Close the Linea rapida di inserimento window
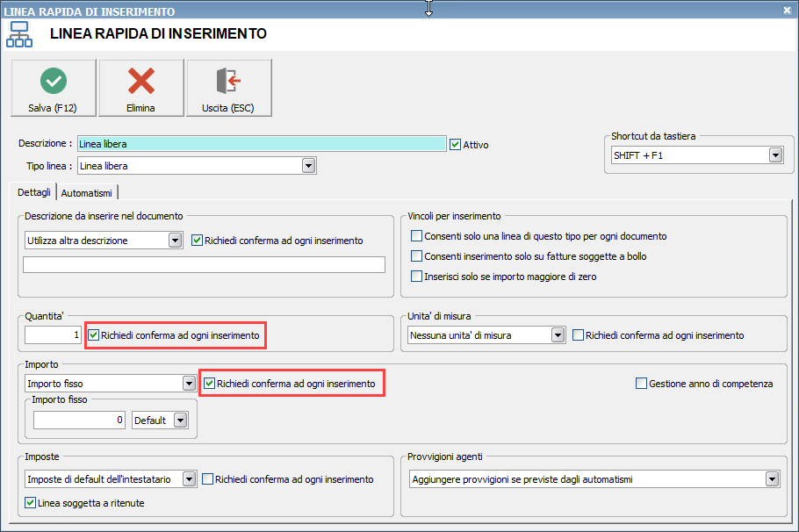Image resolution: width=799 pixels, height=532 pixels. click(x=787, y=11)
